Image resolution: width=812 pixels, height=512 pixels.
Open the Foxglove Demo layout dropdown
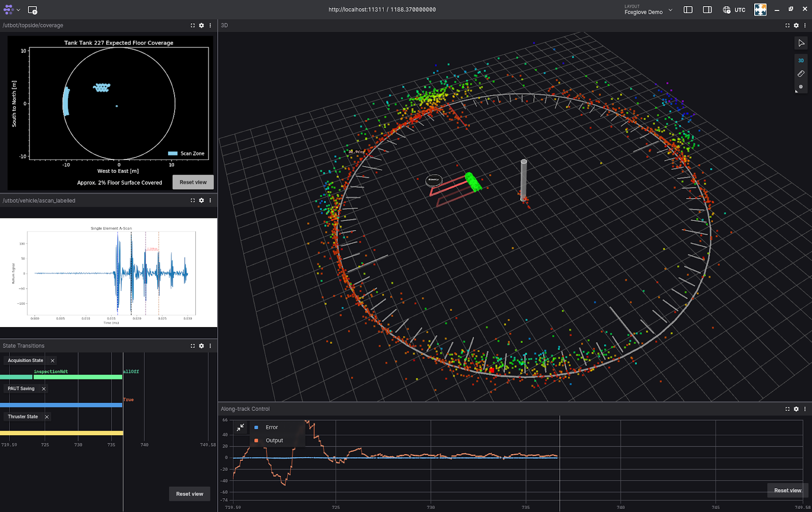point(649,10)
